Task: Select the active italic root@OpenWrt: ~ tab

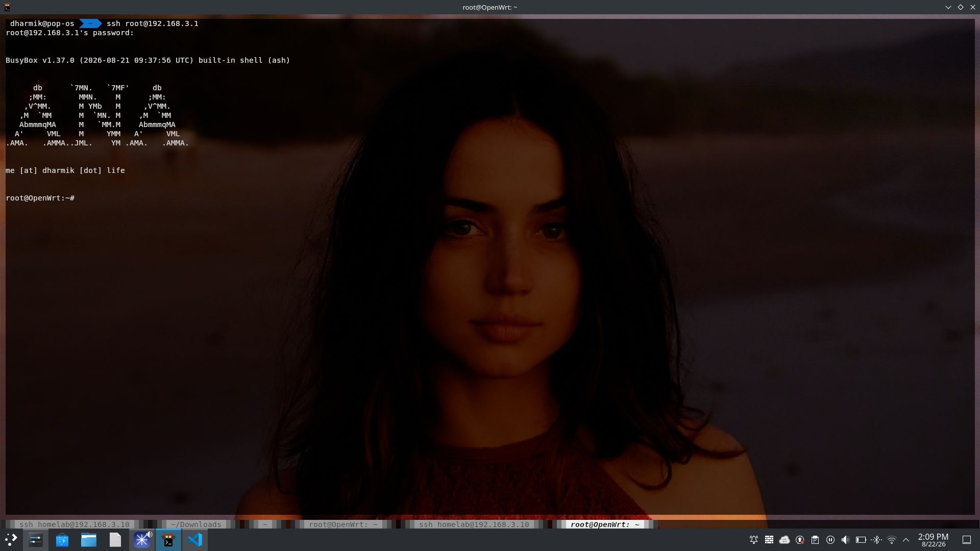Action: [x=605, y=524]
